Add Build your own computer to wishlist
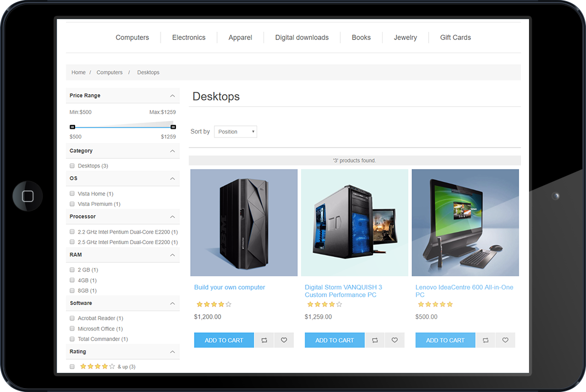 point(284,340)
